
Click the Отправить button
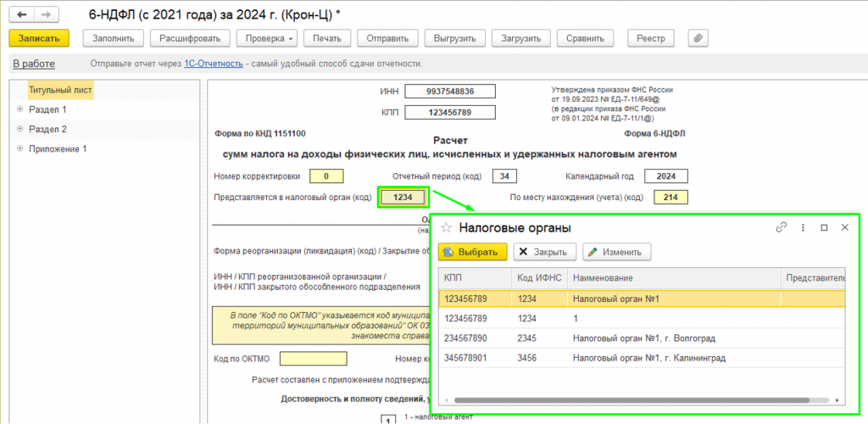387,38
